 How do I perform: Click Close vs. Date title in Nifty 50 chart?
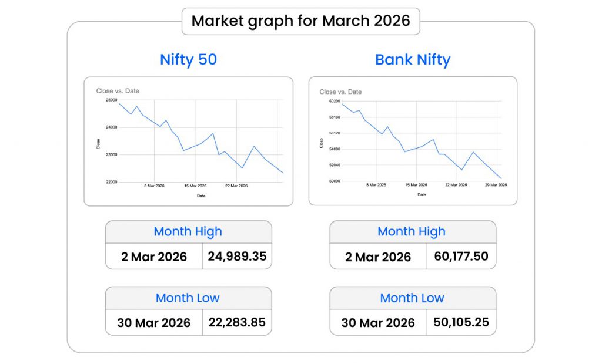(118, 91)
